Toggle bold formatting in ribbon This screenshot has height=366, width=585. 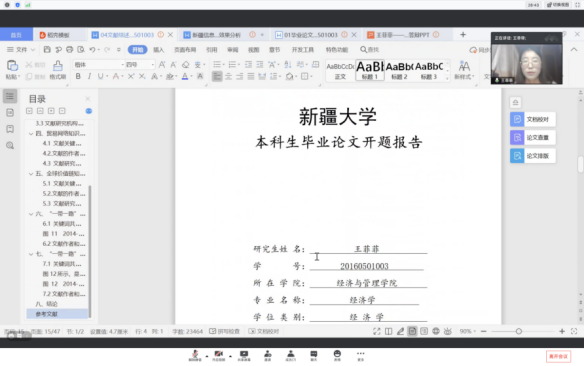click(x=78, y=76)
